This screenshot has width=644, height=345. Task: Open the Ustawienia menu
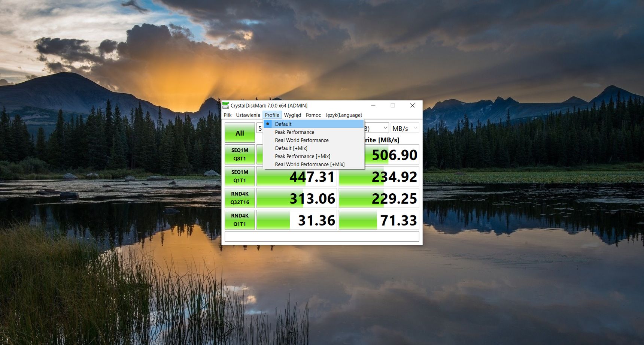pos(248,115)
